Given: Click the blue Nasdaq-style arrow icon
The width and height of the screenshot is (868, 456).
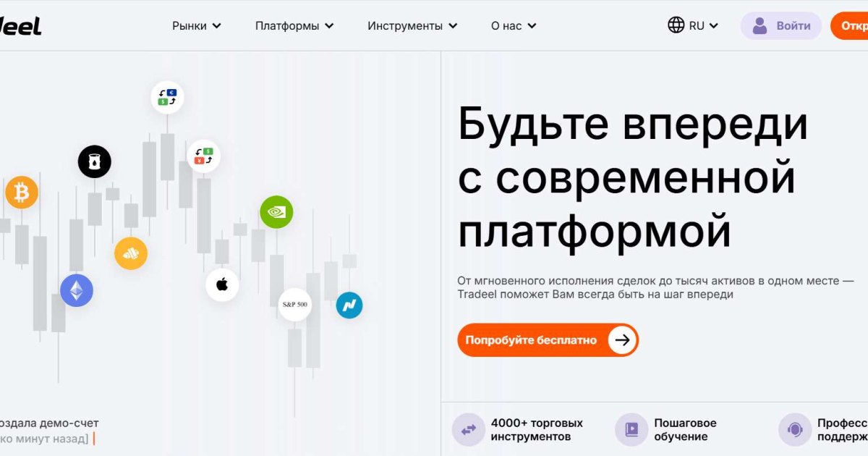Looking at the screenshot, I should tap(349, 305).
